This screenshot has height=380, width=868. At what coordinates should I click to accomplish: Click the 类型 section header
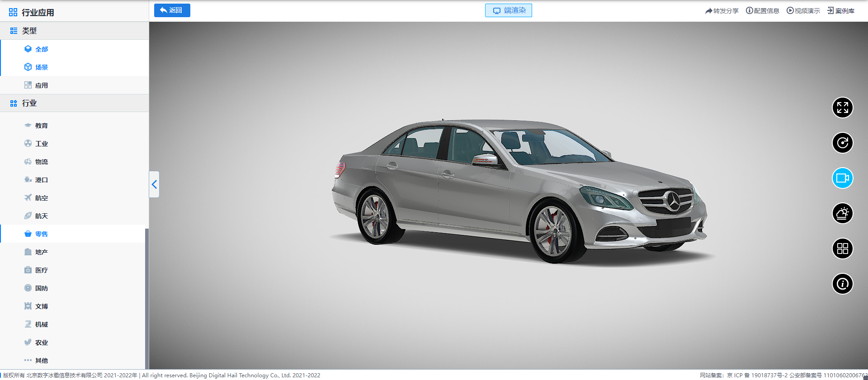(74, 31)
